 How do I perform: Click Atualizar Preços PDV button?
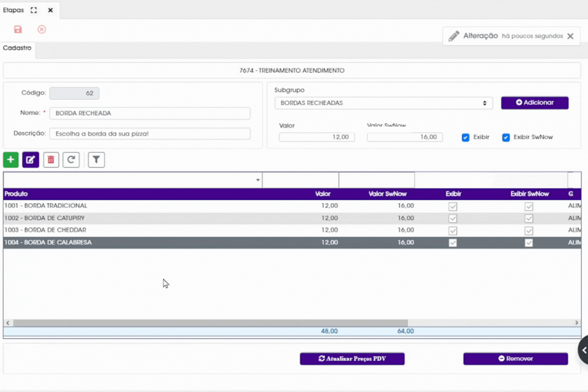[x=352, y=359]
